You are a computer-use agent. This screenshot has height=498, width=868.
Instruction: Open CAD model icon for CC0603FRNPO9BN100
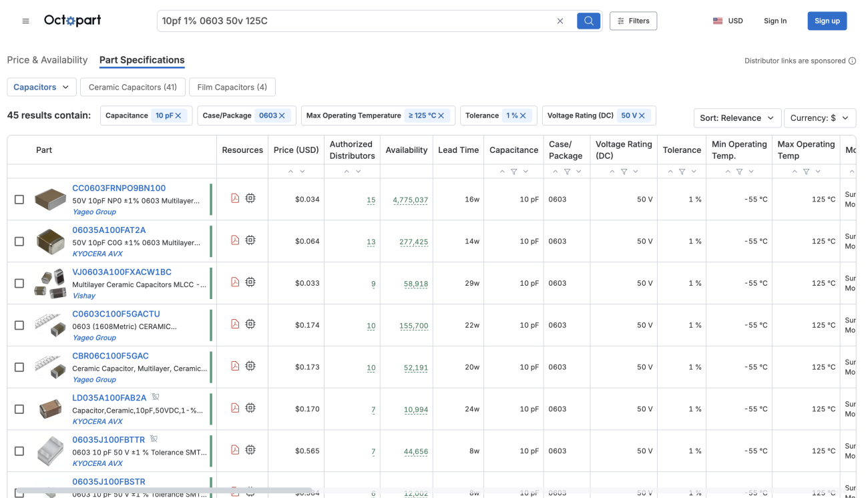click(x=250, y=198)
